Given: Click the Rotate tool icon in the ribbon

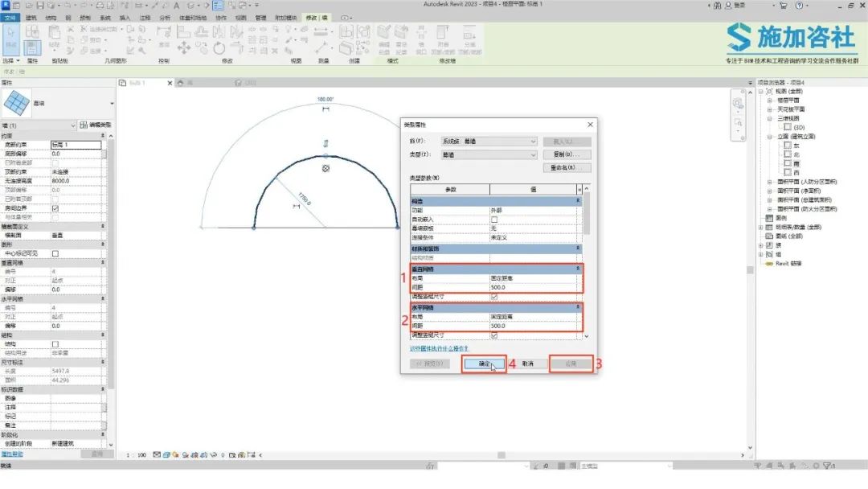Looking at the screenshot, I should tap(219, 48).
